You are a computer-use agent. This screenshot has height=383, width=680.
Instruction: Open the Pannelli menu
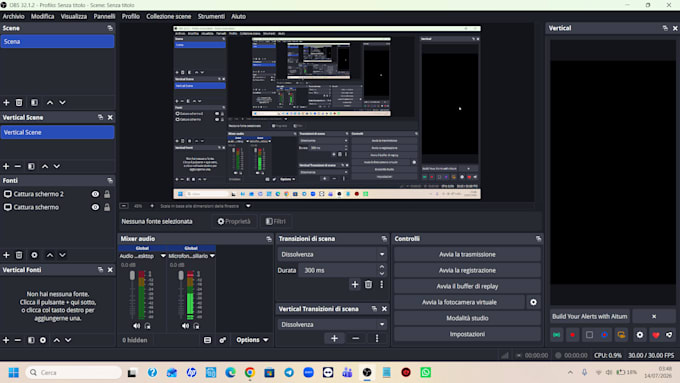pyautogui.click(x=105, y=16)
